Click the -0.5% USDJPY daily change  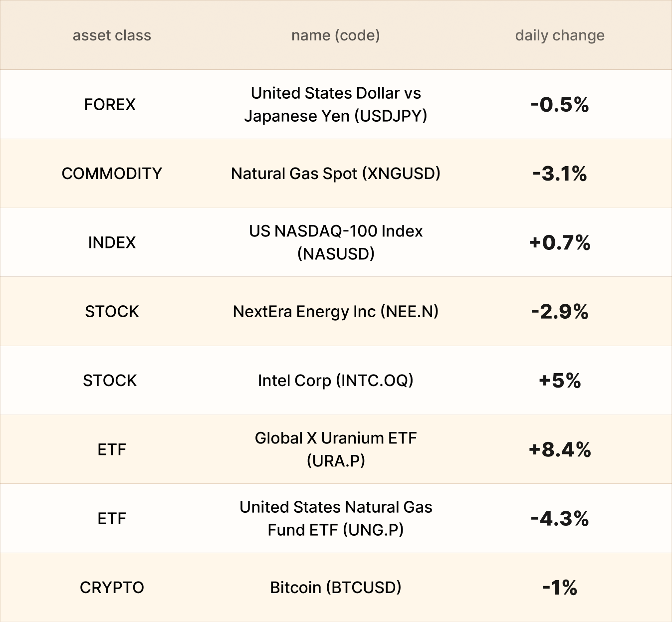coord(560,105)
